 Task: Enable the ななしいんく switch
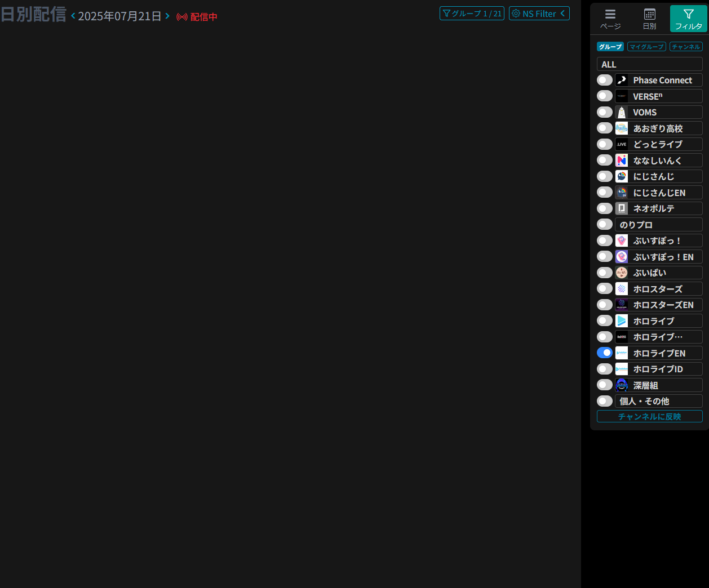click(605, 160)
